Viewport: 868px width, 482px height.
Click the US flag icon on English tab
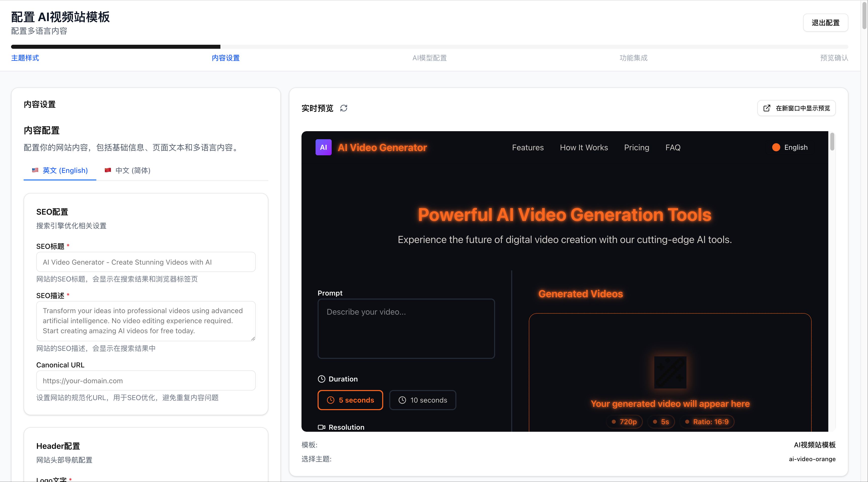(35, 170)
